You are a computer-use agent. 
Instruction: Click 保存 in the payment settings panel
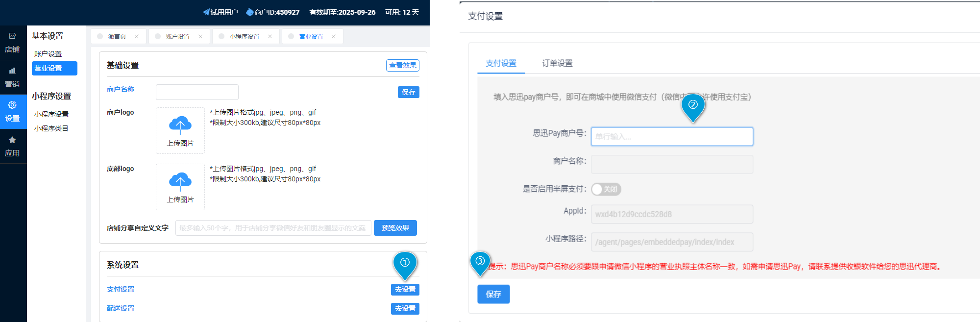(493, 294)
